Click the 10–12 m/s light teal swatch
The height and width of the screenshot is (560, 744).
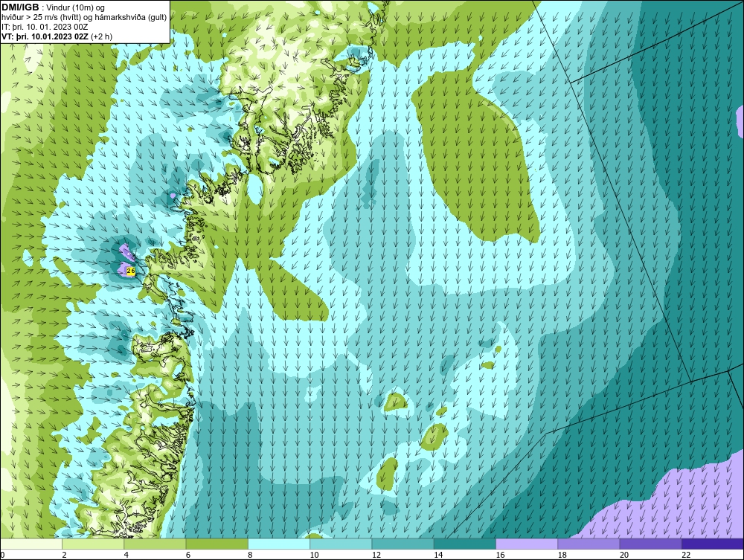click(x=341, y=544)
